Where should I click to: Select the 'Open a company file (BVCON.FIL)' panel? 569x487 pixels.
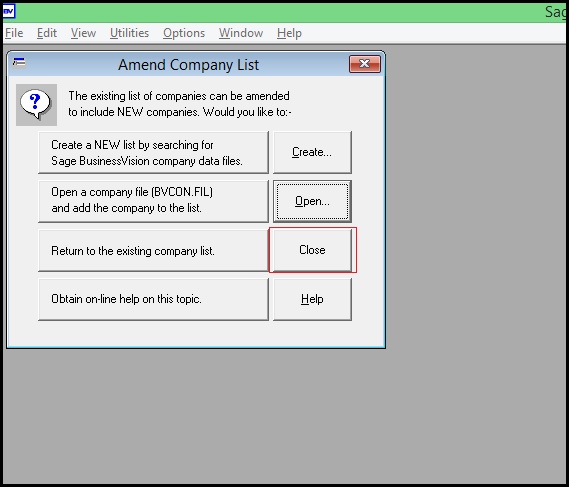tap(153, 201)
